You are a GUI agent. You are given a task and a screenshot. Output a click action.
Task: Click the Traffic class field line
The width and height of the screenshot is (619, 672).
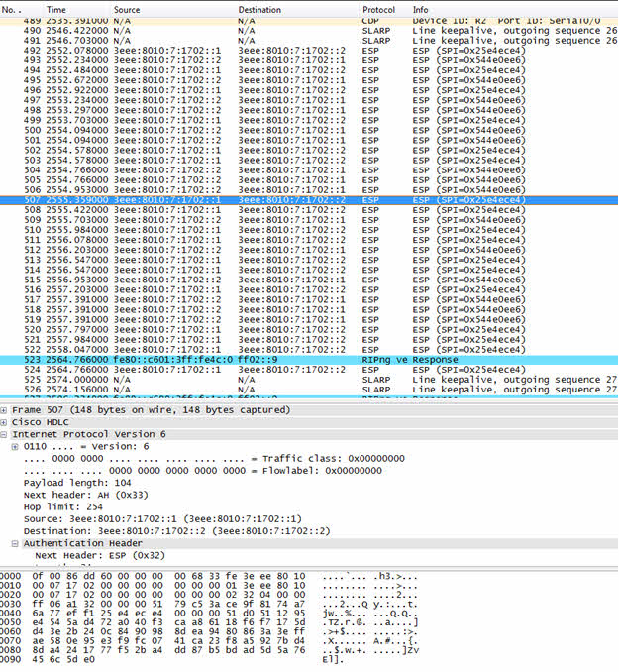[214, 459]
